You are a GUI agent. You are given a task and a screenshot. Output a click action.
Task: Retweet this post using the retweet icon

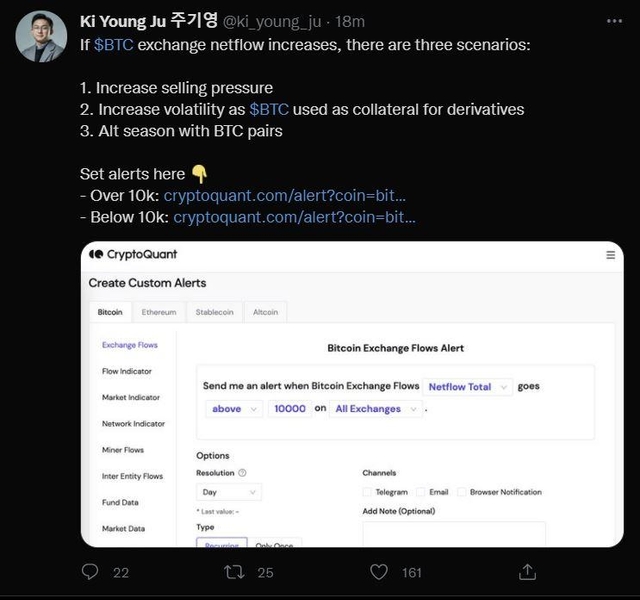pyautogui.click(x=233, y=572)
